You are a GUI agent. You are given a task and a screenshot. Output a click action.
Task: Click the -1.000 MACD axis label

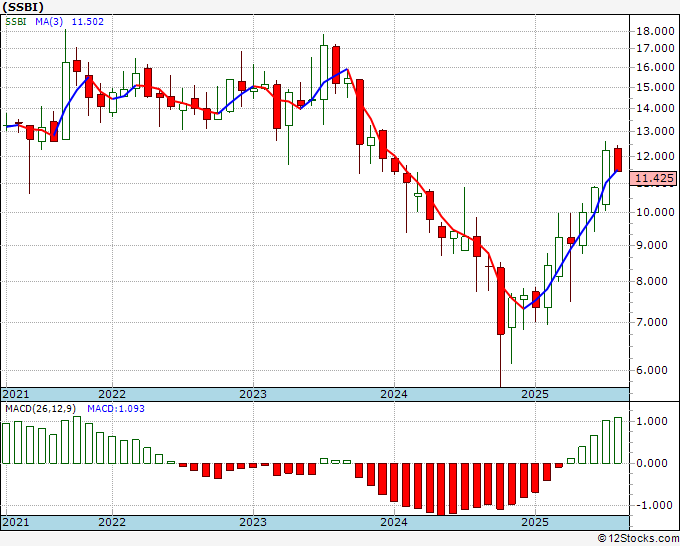652,505
